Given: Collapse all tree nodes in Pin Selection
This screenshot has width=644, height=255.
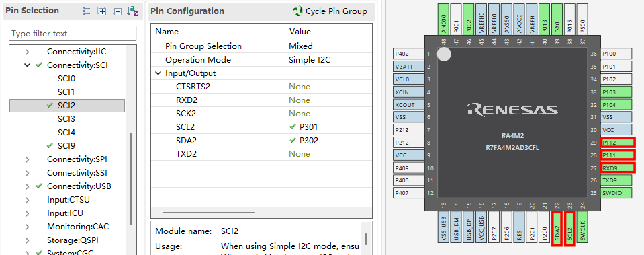Looking at the screenshot, I should pos(118,11).
